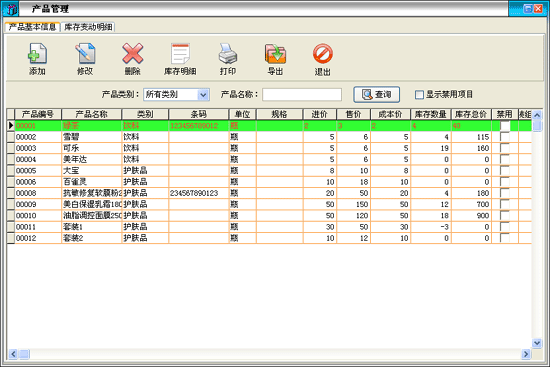This screenshot has height=367, width=550.
Task: Click the app icon in title bar
Action: 11,9
